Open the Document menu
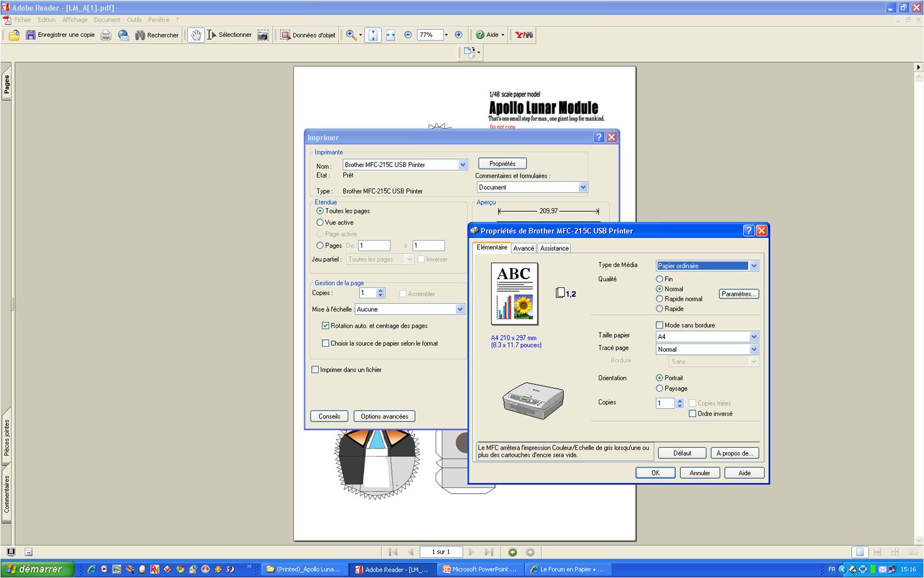Screen dimensions: 924x578 click(x=107, y=20)
